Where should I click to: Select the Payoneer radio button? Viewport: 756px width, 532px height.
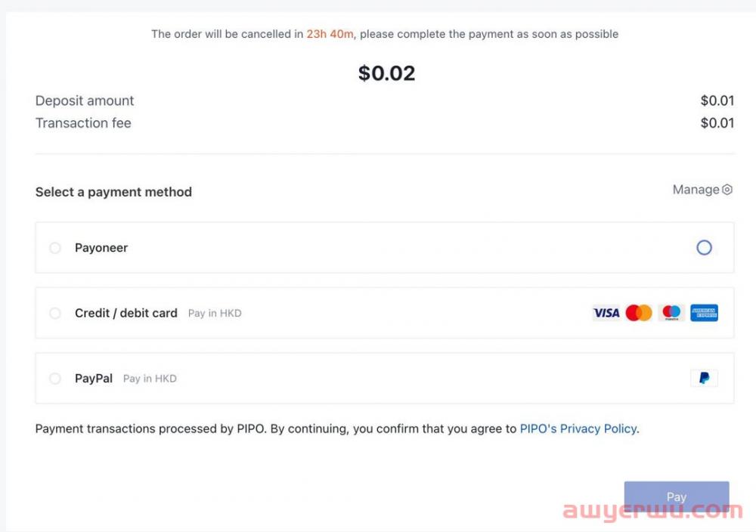point(55,248)
